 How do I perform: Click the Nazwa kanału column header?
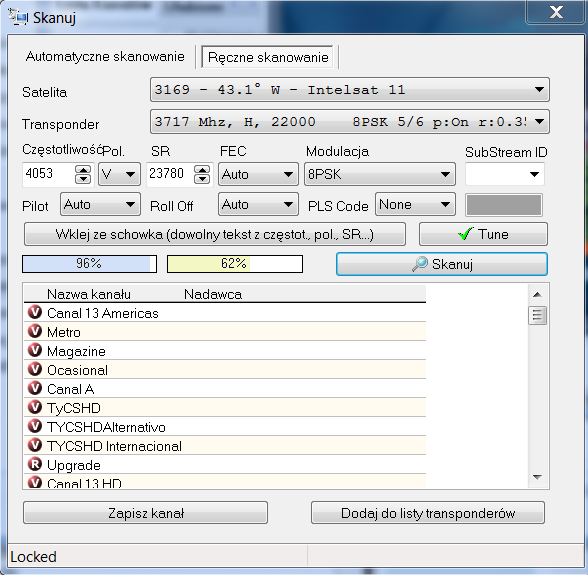pyautogui.click(x=89, y=294)
